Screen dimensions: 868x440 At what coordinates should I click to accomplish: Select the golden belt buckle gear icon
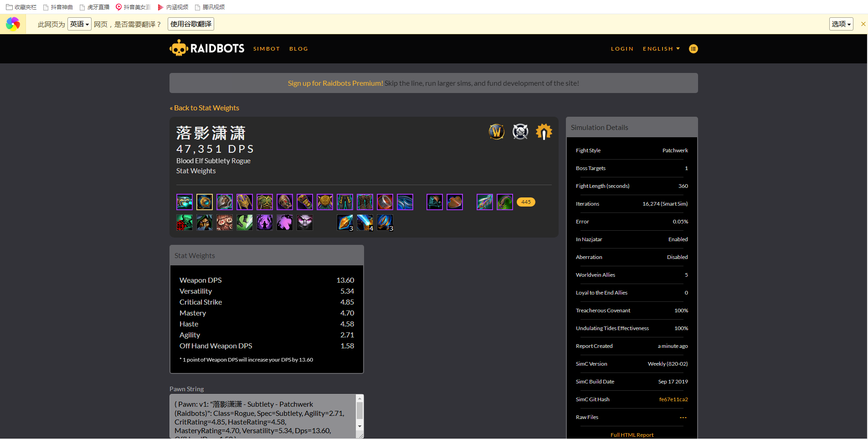point(325,202)
